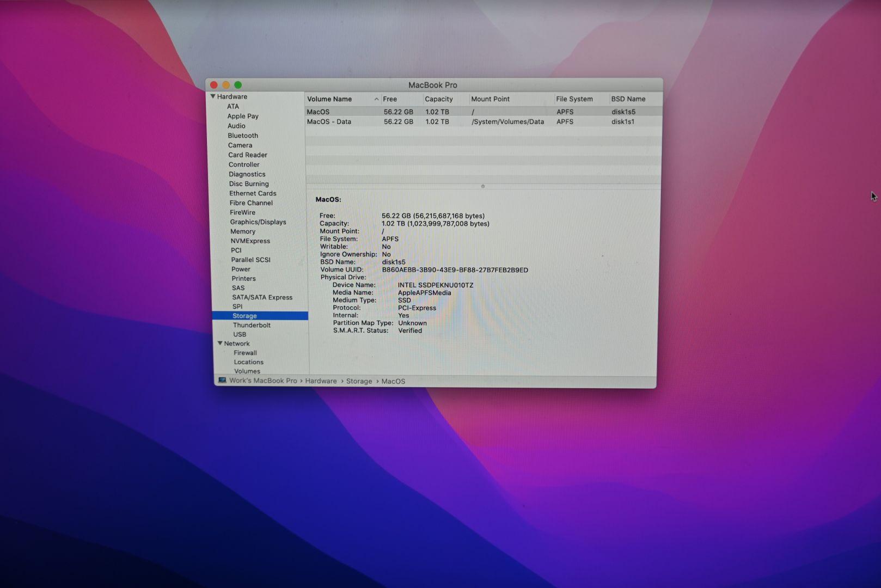The height and width of the screenshot is (588, 881).
Task: Sort by the Capacity column header
Action: (x=439, y=99)
